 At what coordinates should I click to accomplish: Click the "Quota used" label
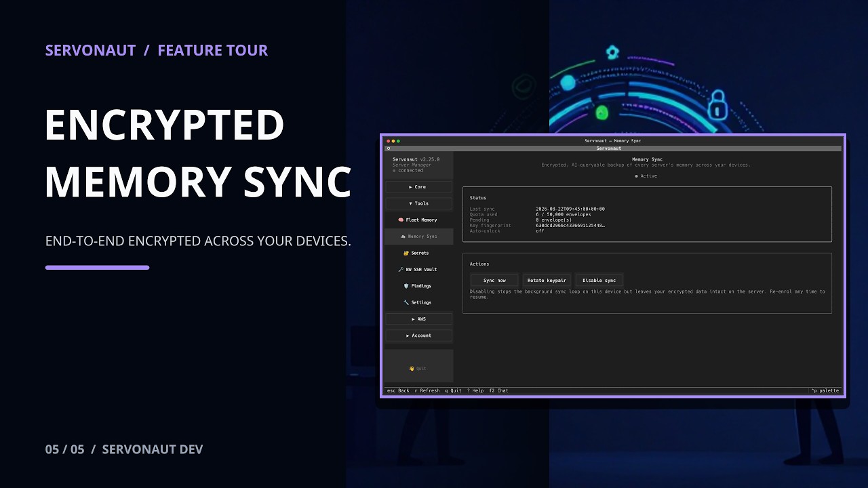point(484,215)
